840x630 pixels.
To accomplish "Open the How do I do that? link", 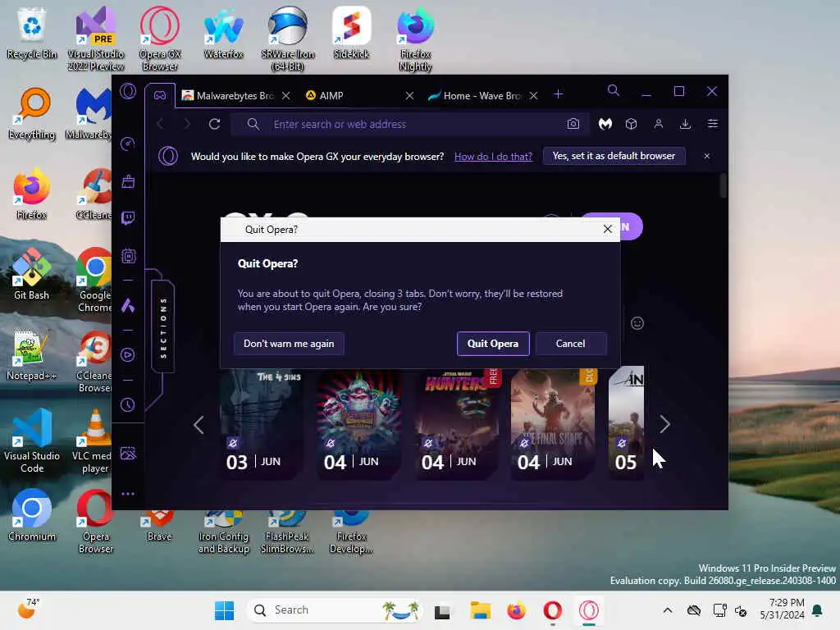I will click(x=493, y=157).
